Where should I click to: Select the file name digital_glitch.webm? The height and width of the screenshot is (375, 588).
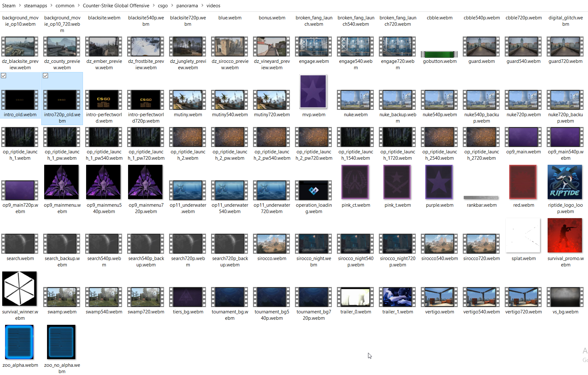coord(565,21)
